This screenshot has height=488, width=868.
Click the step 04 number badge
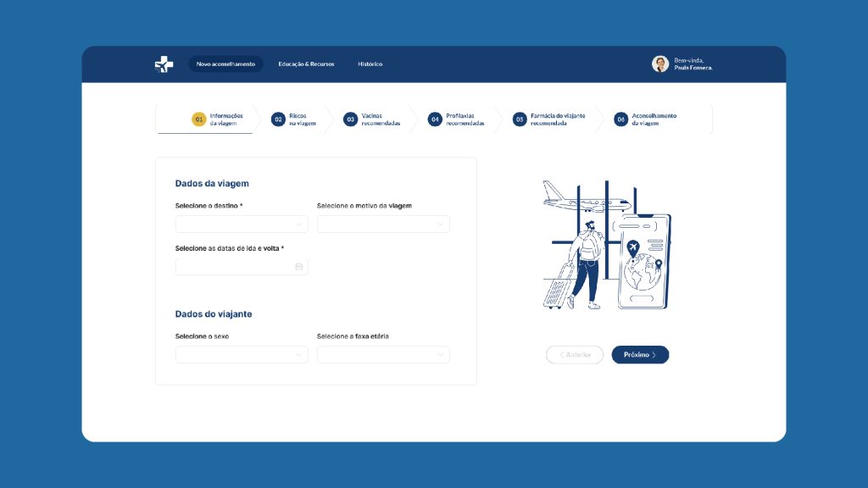pos(435,119)
